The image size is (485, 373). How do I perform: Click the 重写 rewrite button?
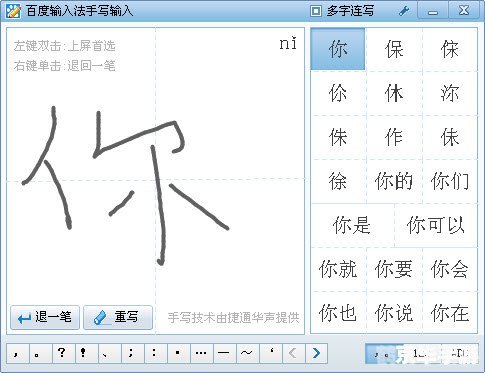118,317
